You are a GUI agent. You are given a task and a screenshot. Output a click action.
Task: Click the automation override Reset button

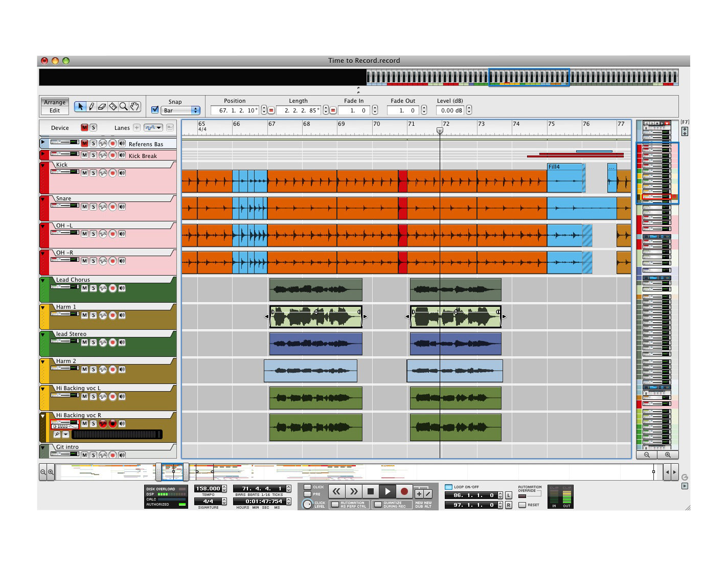(522, 505)
